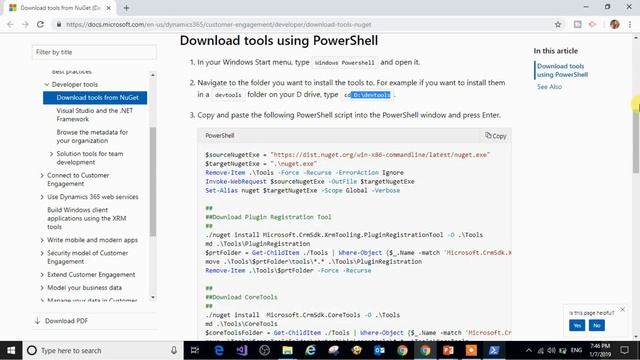
Task: Open Visual Studio from the taskbar
Action: 242,351
